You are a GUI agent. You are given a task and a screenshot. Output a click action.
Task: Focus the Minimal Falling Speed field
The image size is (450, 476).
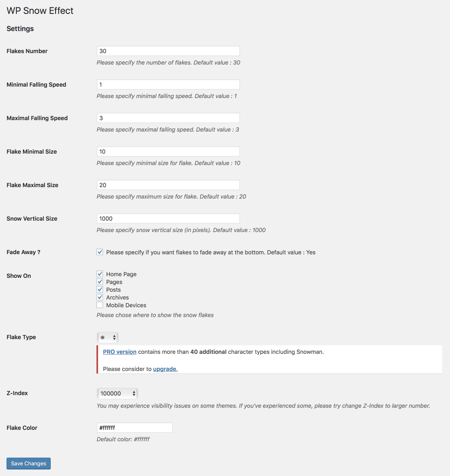(x=168, y=85)
